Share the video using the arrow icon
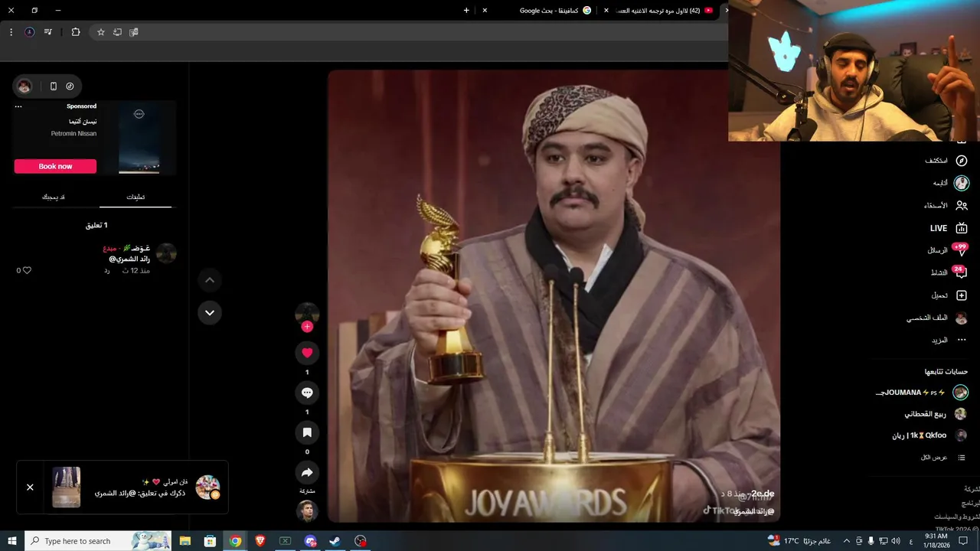 click(x=307, y=472)
